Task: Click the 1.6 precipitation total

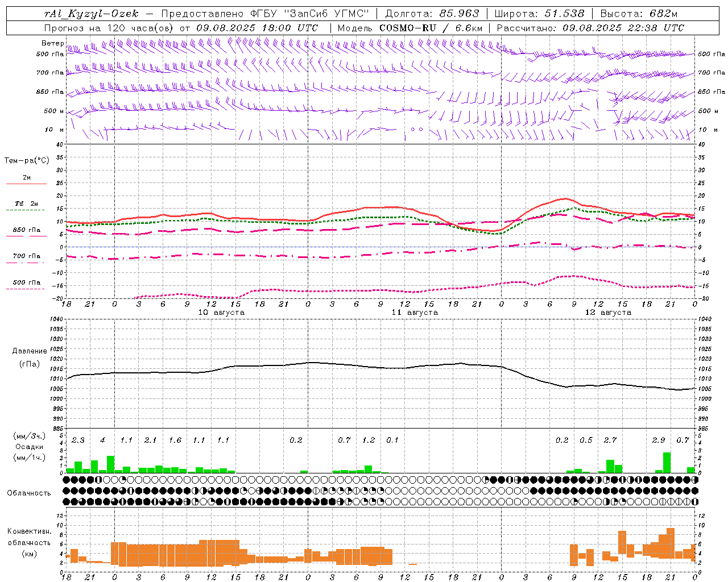Action: coord(175,440)
